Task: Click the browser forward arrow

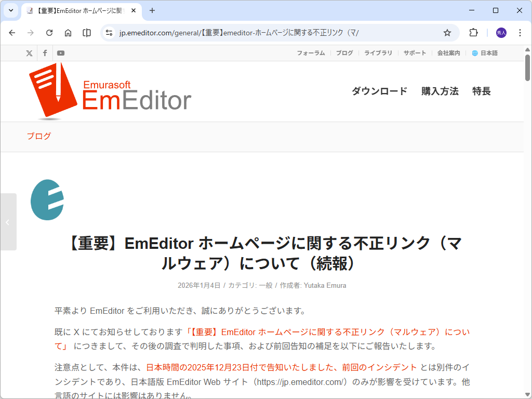Action: click(x=31, y=33)
